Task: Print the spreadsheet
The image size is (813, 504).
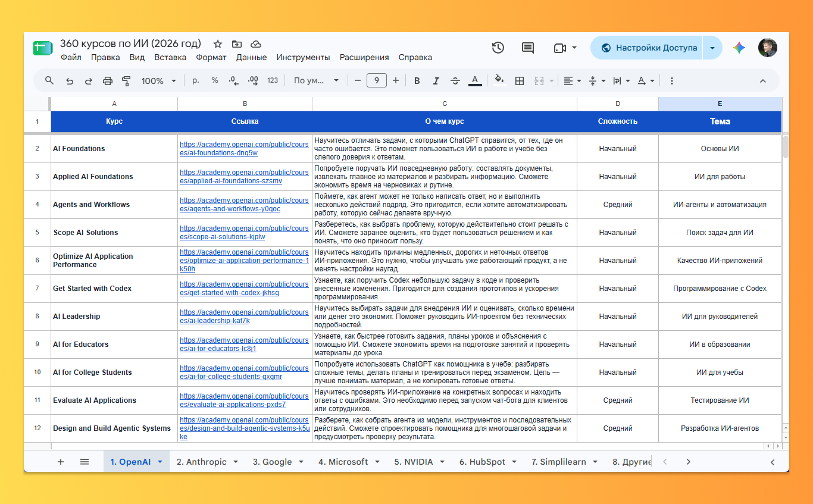Action: [x=108, y=81]
